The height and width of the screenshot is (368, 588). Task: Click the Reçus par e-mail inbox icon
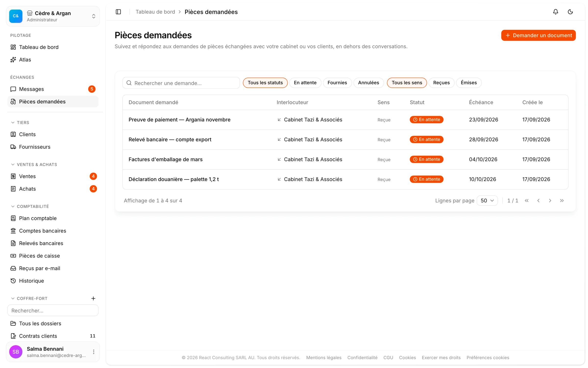click(13, 268)
